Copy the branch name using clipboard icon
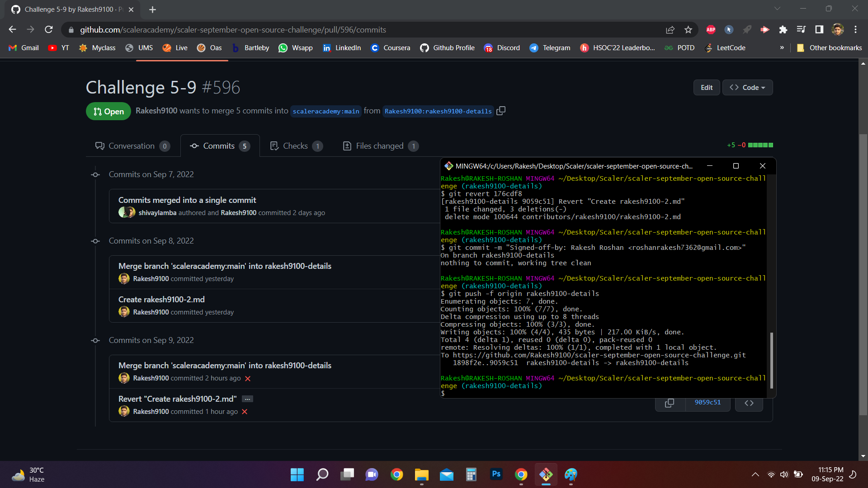 coord(501,111)
